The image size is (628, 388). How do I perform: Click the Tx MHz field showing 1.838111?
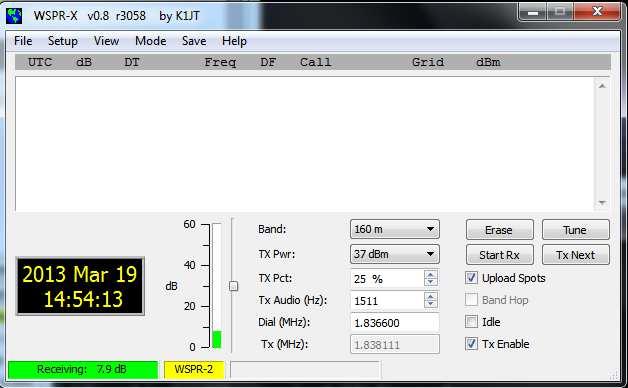tap(395, 345)
